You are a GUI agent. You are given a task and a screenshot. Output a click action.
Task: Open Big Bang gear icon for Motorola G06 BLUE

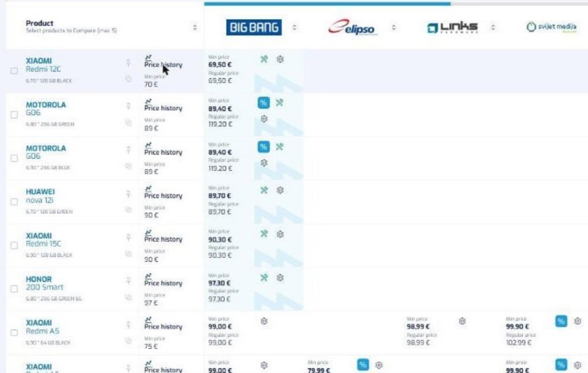pos(264,163)
